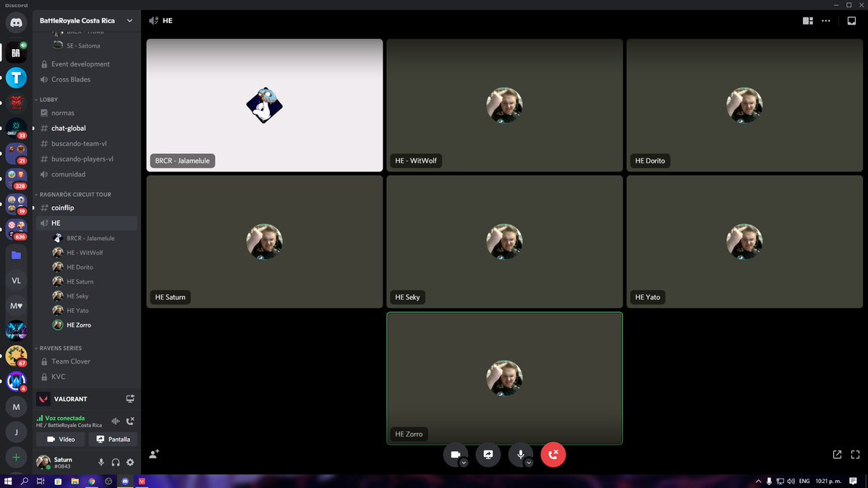Focus HE - WitWolf video tile
This screenshot has width=868, height=488.
tap(504, 106)
